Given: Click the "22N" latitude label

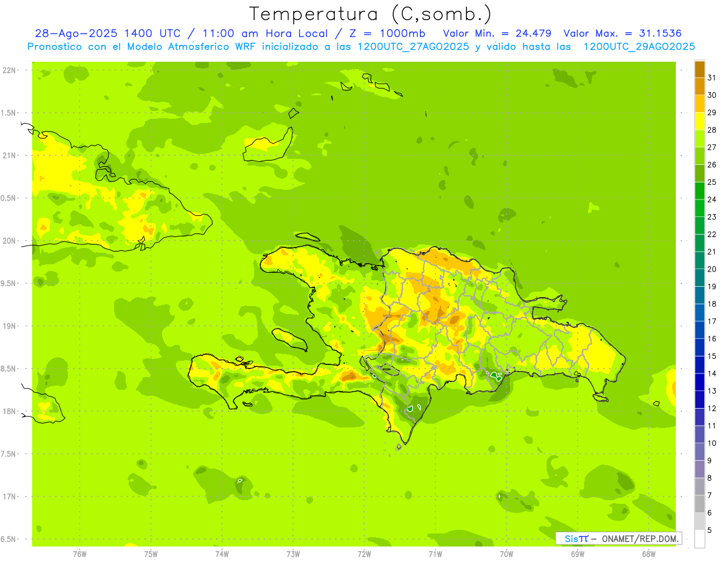Looking at the screenshot, I should click(9, 70).
